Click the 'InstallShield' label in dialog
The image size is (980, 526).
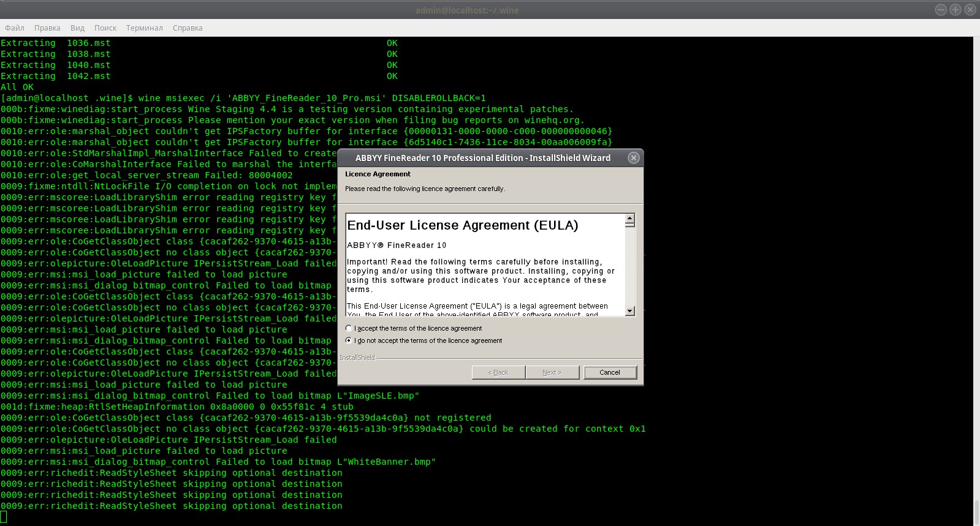coord(357,358)
